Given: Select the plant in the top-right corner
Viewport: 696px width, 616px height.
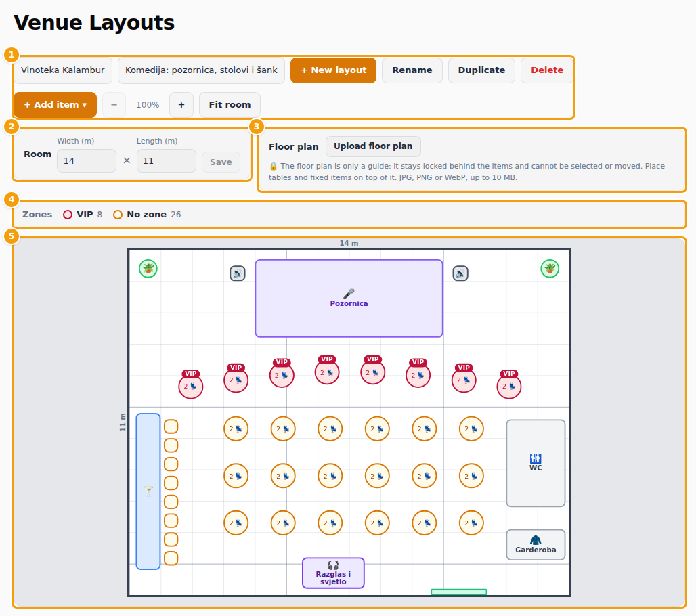Looking at the screenshot, I should (x=550, y=269).
